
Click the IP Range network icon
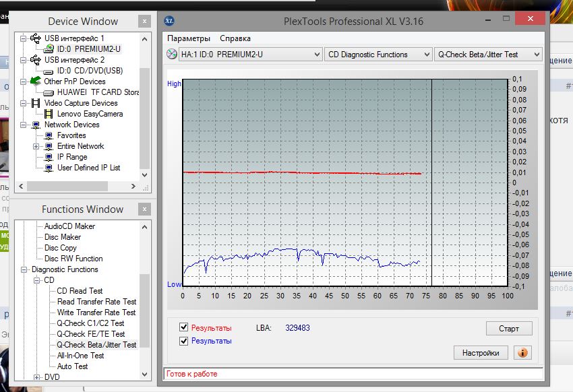[x=49, y=158]
